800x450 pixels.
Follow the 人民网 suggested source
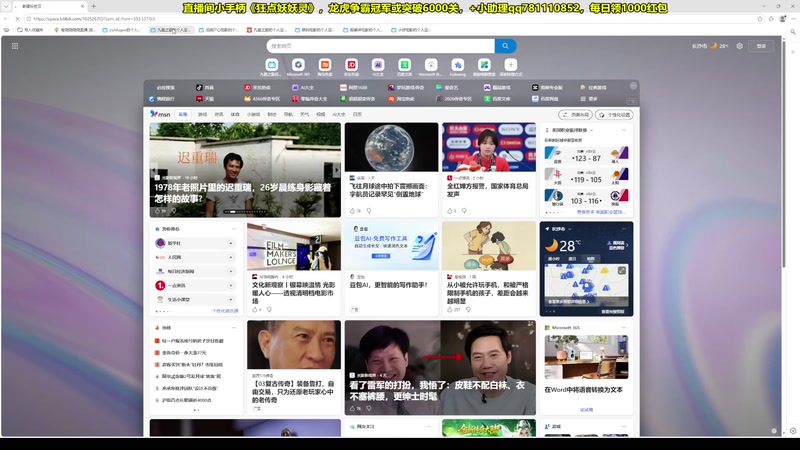pyautogui.click(x=231, y=257)
